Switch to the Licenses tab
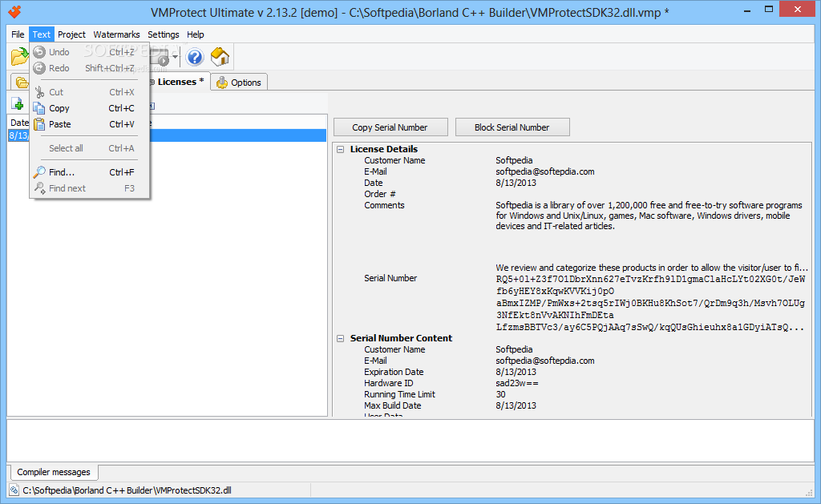Screen dimensions: 821x504 [180, 82]
